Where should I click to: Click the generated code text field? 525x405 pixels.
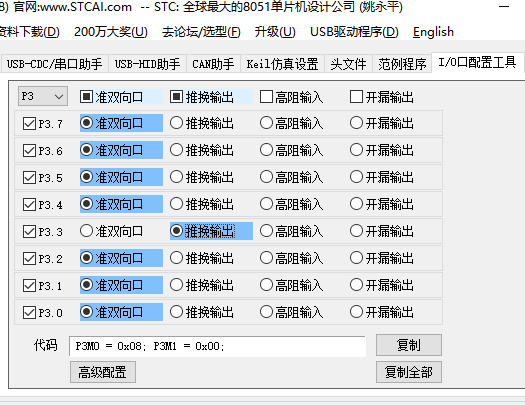point(217,346)
